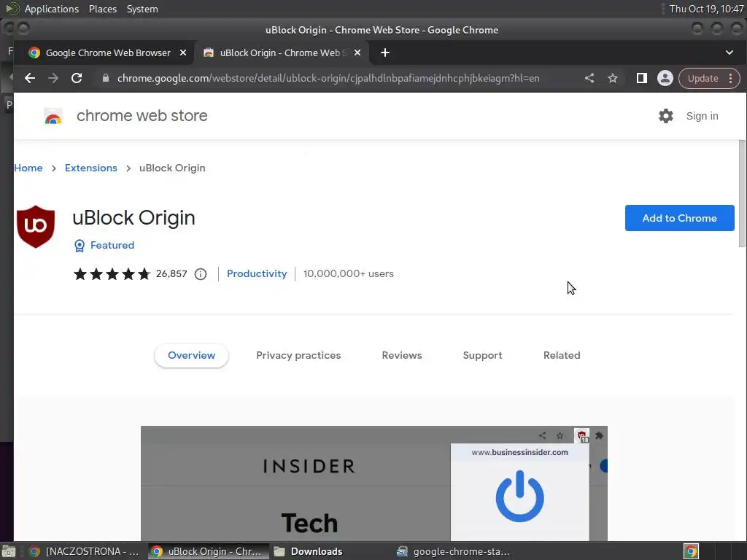The width and height of the screenshot is (747, 560).
Task: Show rating info via info icon
Action: tap(201, 274)
